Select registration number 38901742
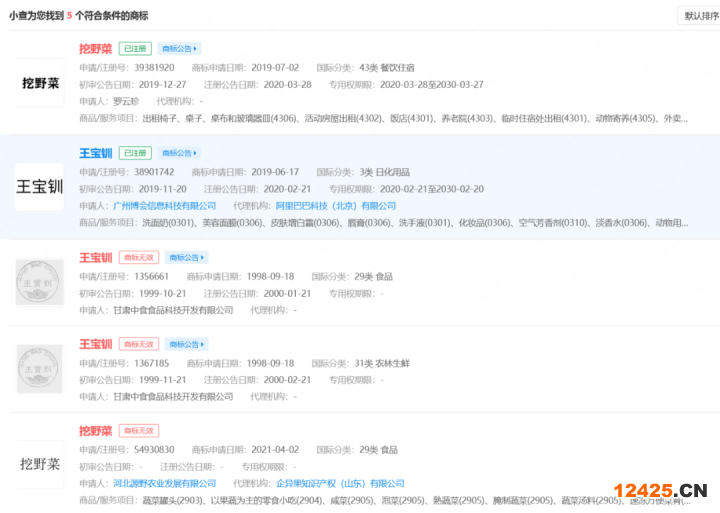The image size is (720, 513). 154,172
